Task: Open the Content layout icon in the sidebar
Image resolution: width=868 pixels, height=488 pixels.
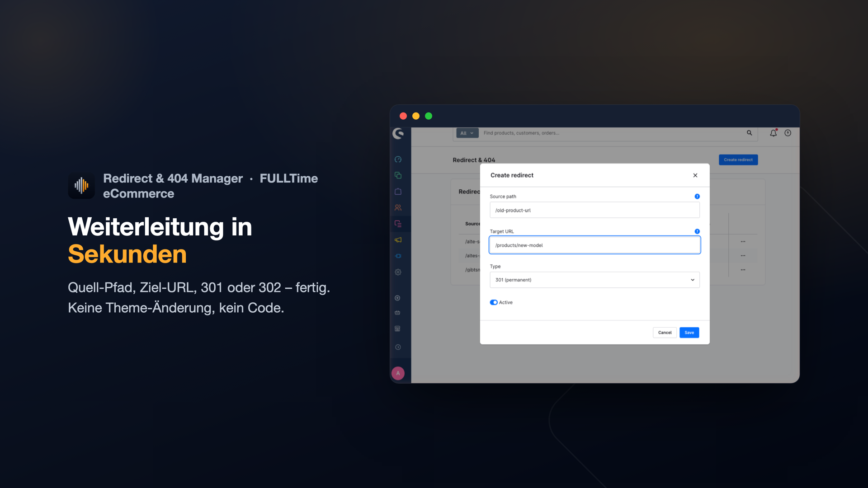Action: pyautogui.click(x=398, y=224)
